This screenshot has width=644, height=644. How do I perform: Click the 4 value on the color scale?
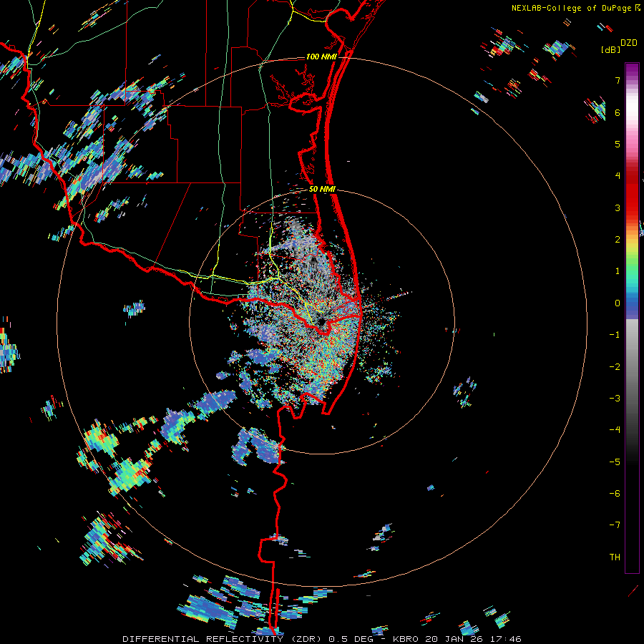(618, 176)
